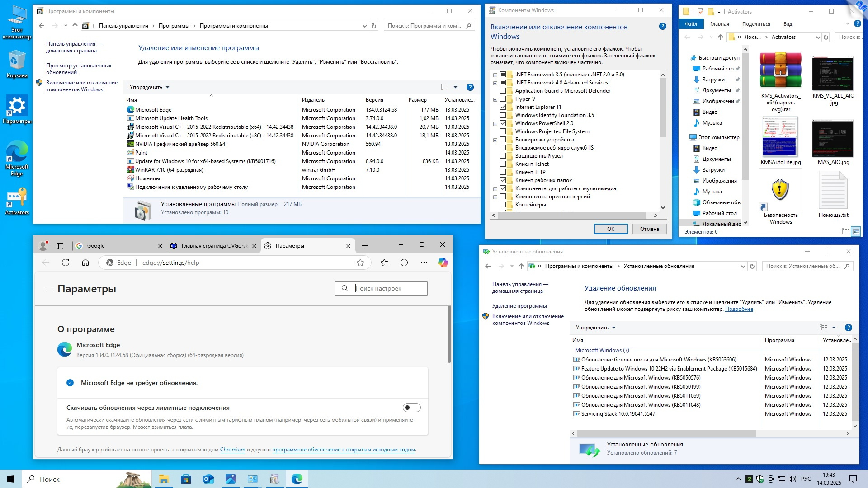Open Edge profile icon in title bar
The image size is (868, 488).
pyautogui.click(x=43, y=245)
